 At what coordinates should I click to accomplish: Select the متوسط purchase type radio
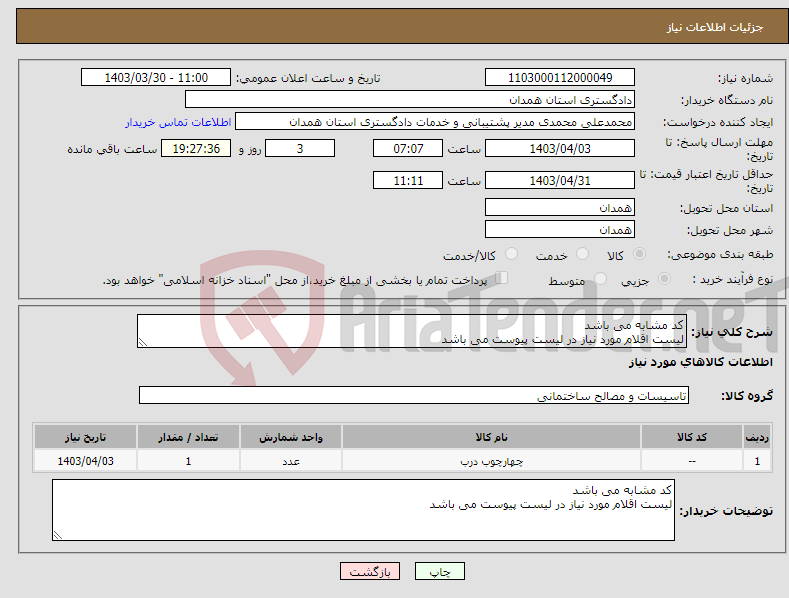tap(600, 278)
